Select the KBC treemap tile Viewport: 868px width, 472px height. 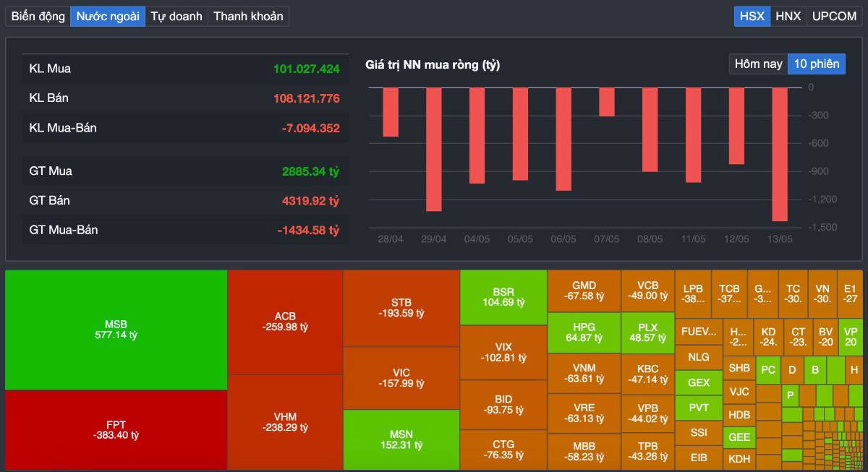647,374
